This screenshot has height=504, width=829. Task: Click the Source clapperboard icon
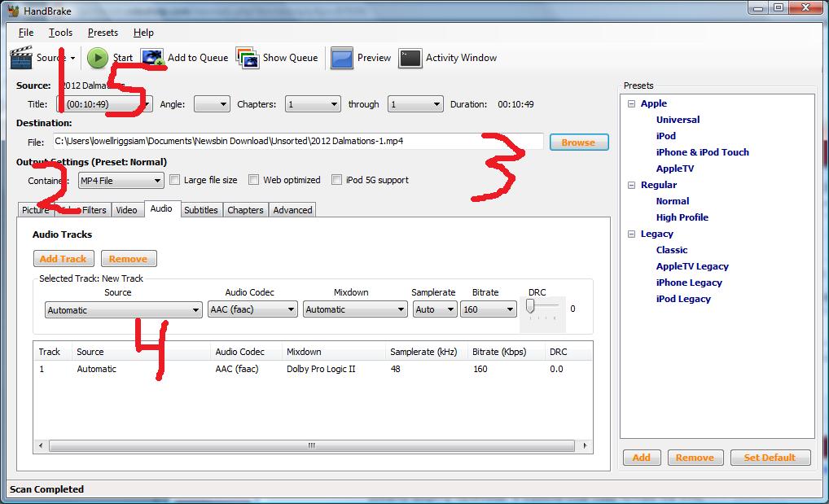pos(21,57)
